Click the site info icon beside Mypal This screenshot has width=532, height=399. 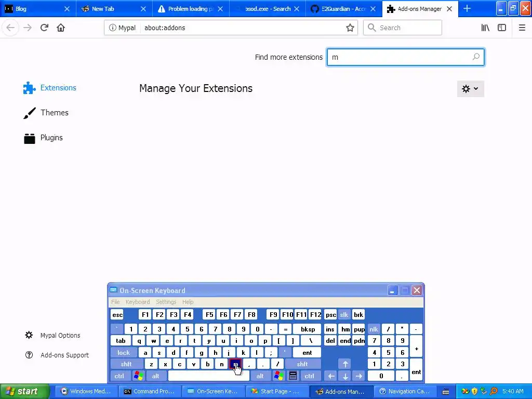pyautogui.click(x=112, y=28)
